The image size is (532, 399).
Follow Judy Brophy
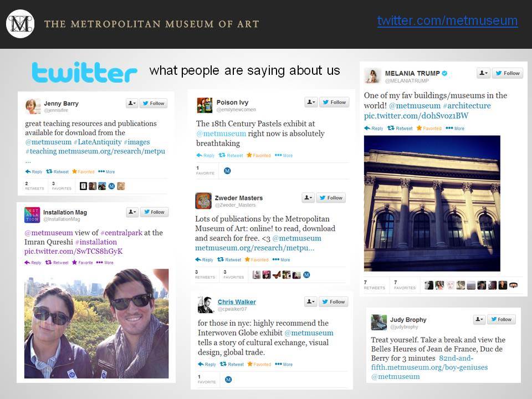[x=502, y=319]
